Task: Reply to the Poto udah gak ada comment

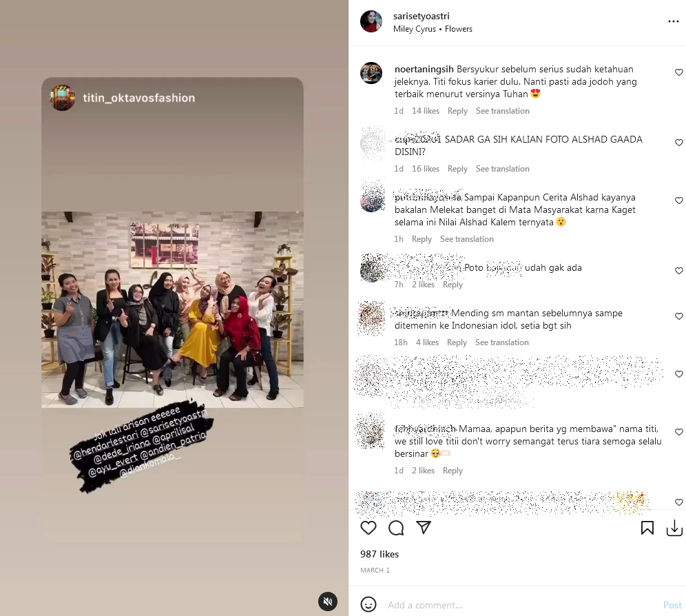Action: click(x=453, y=285)
